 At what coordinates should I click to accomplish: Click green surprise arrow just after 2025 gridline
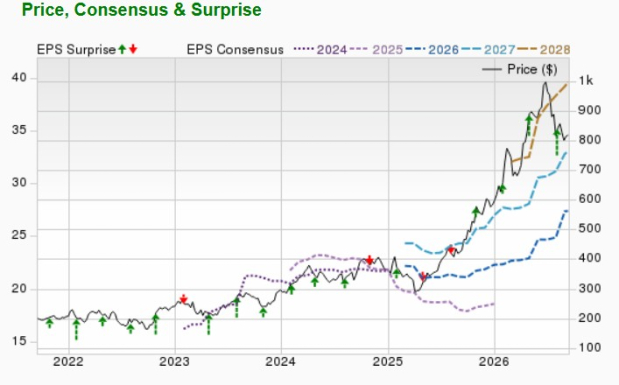(x=397, y=273)
